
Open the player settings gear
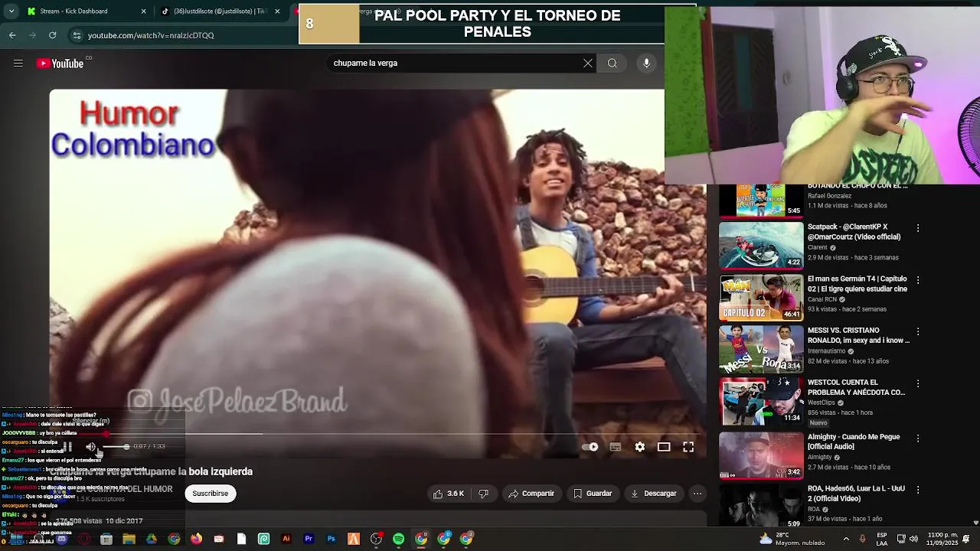pyautogui.click(x=640, y=447)
